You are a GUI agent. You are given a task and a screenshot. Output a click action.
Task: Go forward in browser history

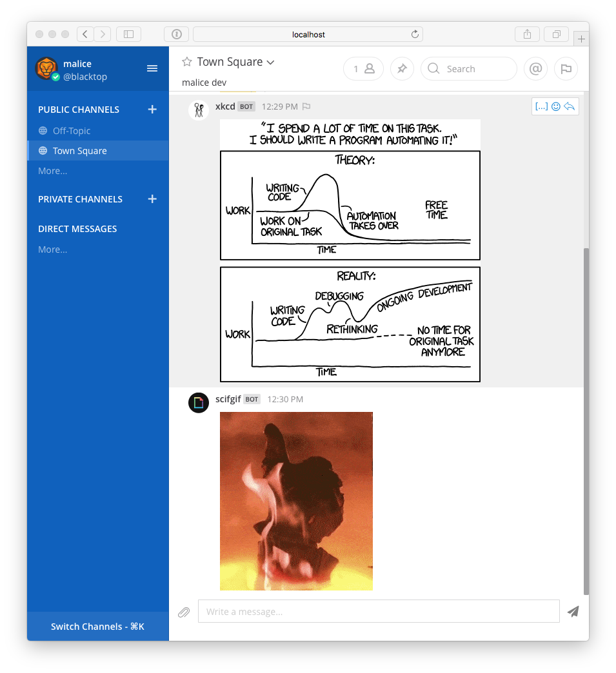coord(103,34)
